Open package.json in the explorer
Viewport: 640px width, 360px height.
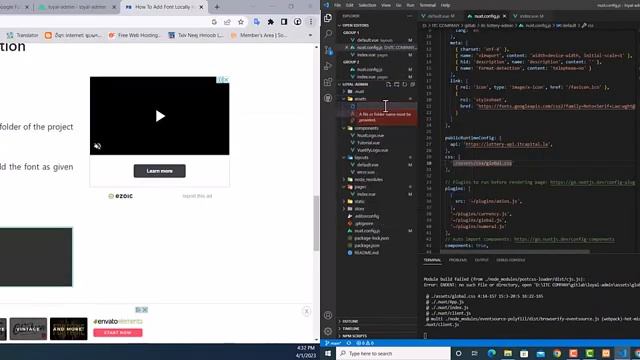366,245
